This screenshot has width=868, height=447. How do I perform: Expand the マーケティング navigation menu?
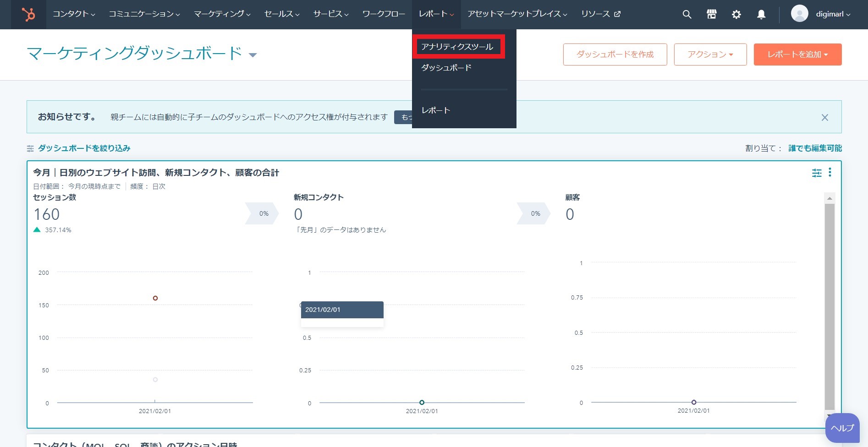222,14
